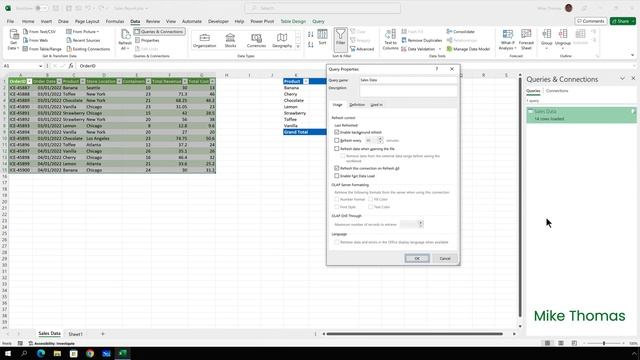Check Enable Fast Data Load
Image resolution: width=640 pixels, height=360 pixels.
pyautogui.click(x=337, y=176)
